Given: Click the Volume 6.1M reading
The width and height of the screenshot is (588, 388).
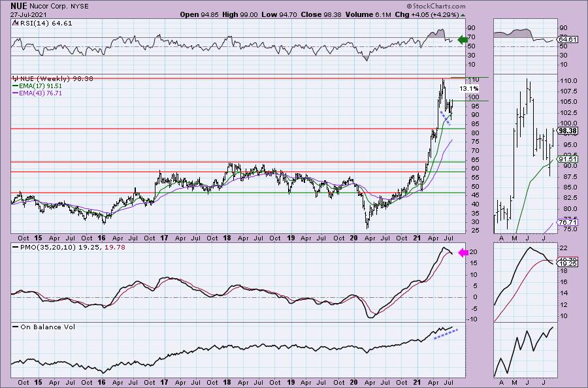Looking at the screenshot, I should (368, 14).
